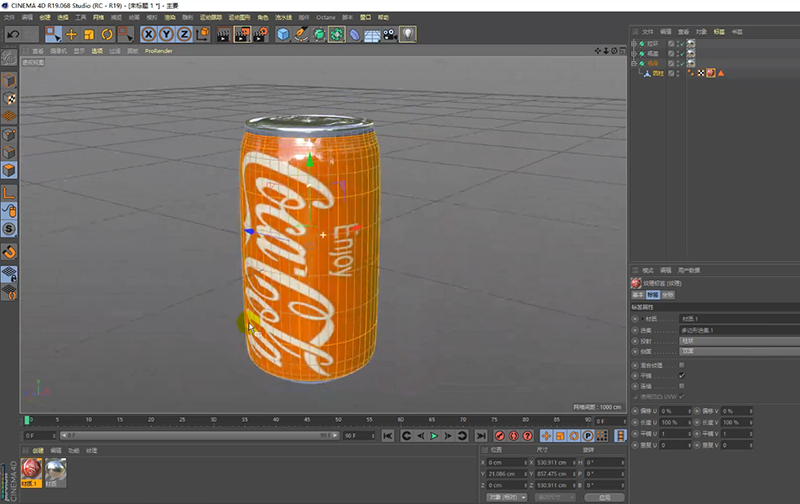Click the Undo arrow in the top toolbar

coord(13,35)
